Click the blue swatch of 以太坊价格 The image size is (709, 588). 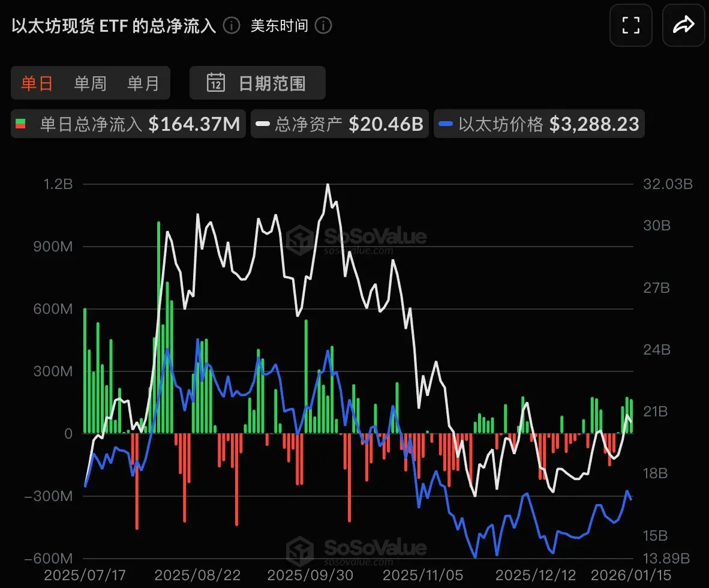446,124
